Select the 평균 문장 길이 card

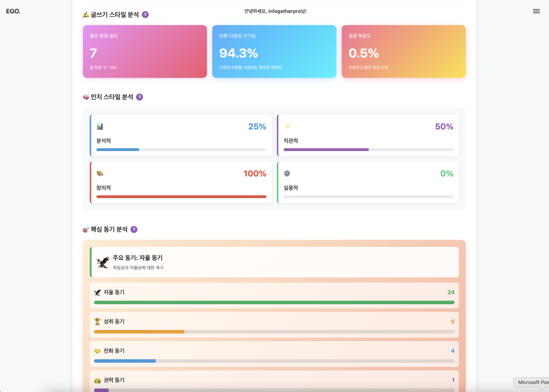(145, 51)
